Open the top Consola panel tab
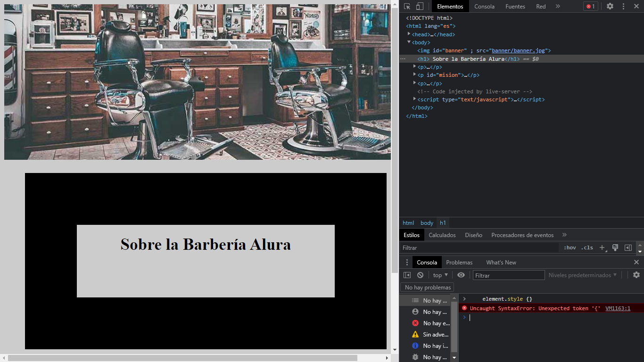 484,6
